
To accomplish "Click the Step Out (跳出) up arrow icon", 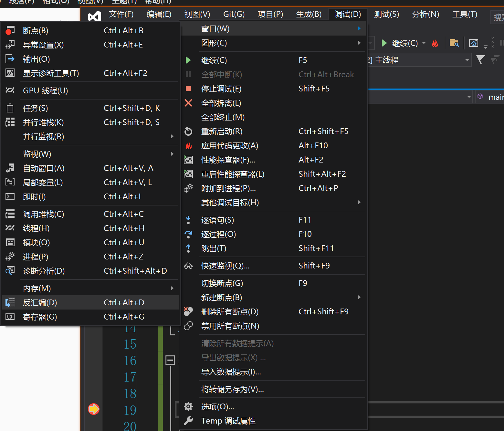I will [x=188, y=248].
